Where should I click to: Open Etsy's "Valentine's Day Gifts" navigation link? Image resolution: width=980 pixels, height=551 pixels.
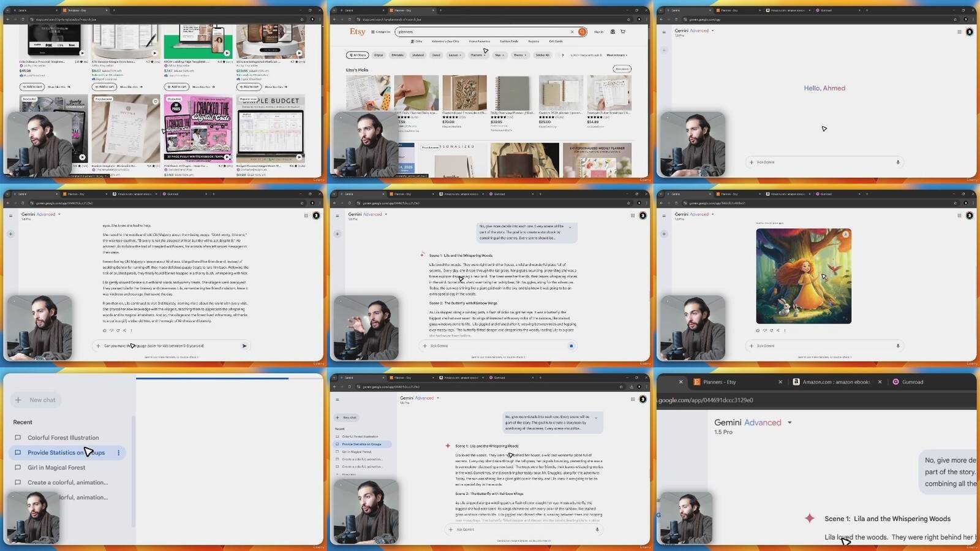(445, 42)
